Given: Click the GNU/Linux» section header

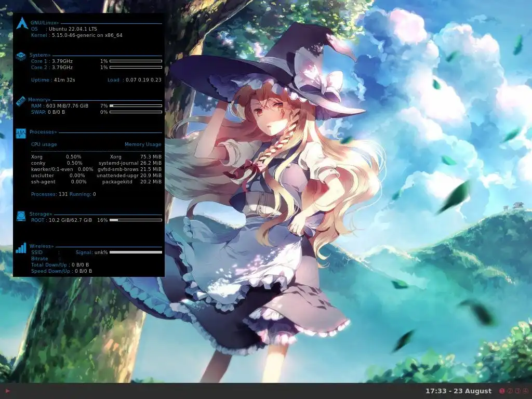Looking at the screenshot, I should pyautogui.click(x=45, y=23).
